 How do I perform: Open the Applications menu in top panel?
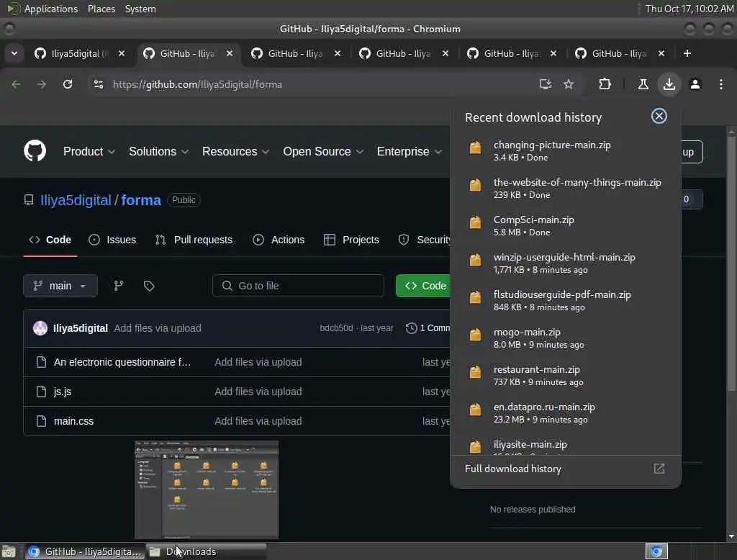(51, 9)
